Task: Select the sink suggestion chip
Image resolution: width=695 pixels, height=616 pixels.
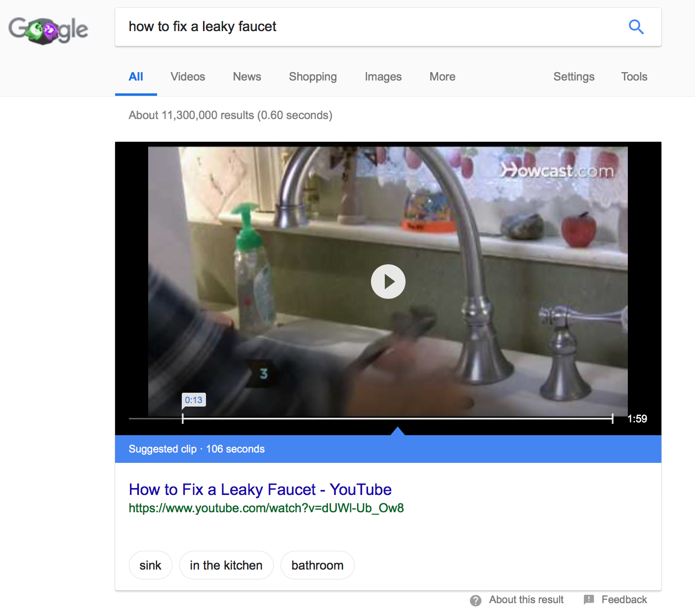Action: [150, 565]
